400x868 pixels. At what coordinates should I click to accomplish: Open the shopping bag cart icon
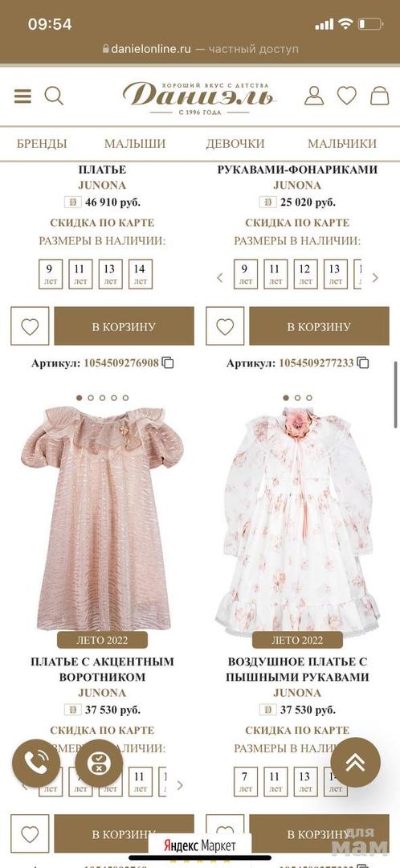[380, 96]
